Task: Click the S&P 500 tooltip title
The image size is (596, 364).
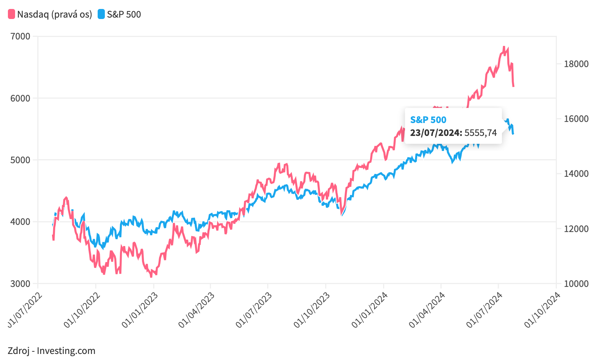Action: click(428, 120)
